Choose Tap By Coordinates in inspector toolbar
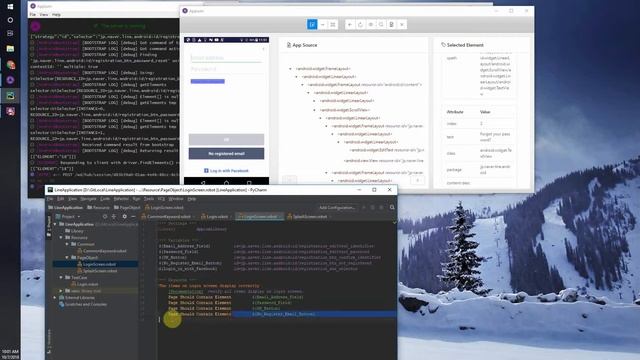Image resolution: width=640 pixels, height=360 pixels. (333, 24)
